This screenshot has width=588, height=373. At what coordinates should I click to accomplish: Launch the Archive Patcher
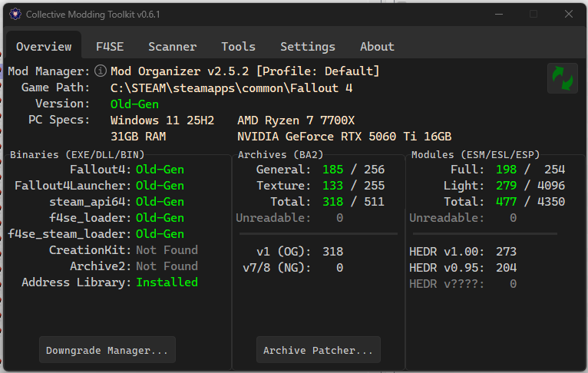coord(319,350)
